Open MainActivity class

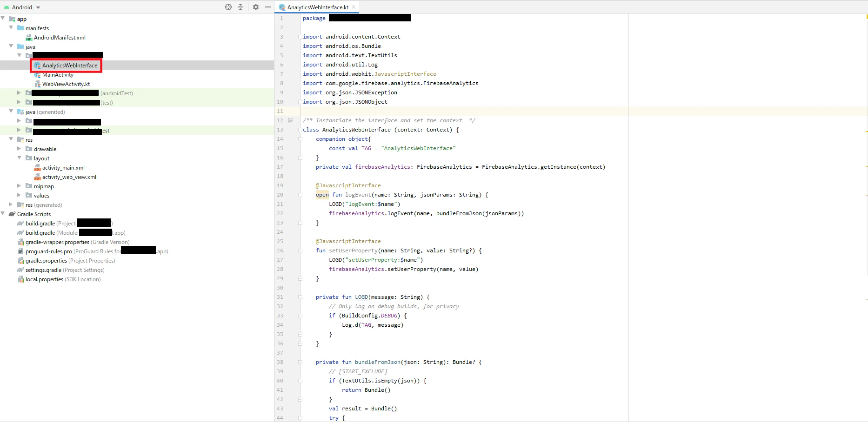click(x=58, y=75)
